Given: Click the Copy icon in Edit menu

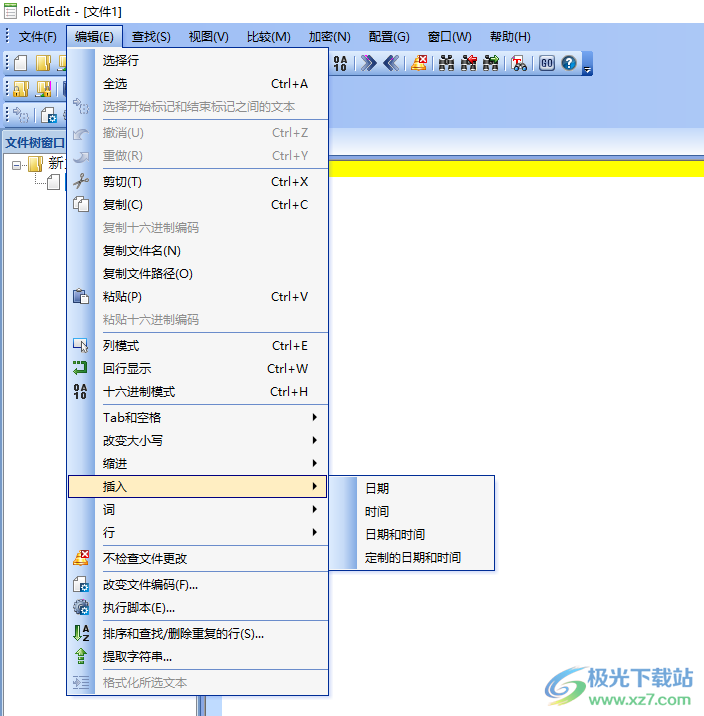Looking at the screenshot, I should (x=81, y=204).
